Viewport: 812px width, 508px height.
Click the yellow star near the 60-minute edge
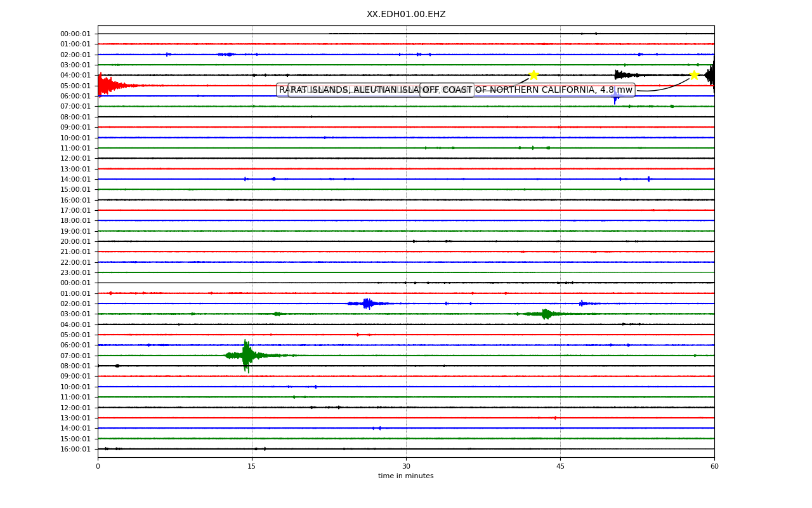pyautogui.click(x=694, y=75)
